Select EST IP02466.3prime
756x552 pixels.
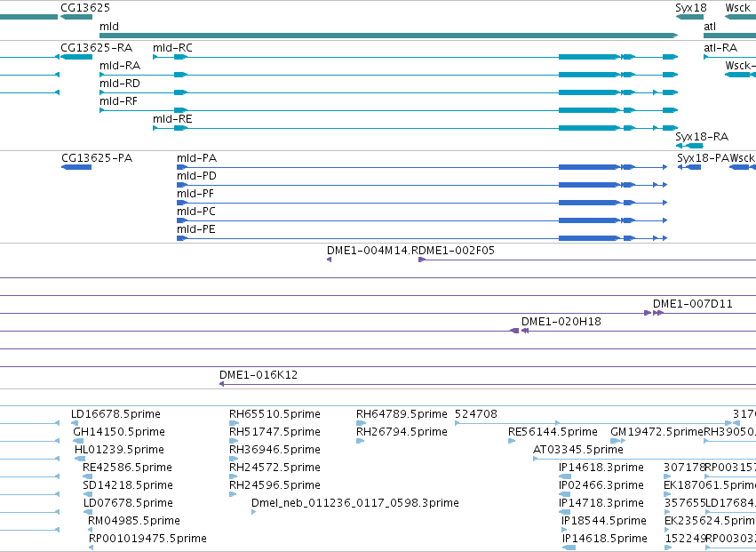(601, 485)
